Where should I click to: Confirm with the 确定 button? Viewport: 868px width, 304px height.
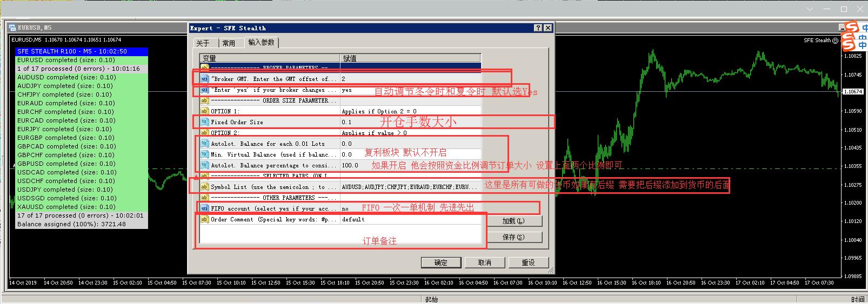click(440, 262)
